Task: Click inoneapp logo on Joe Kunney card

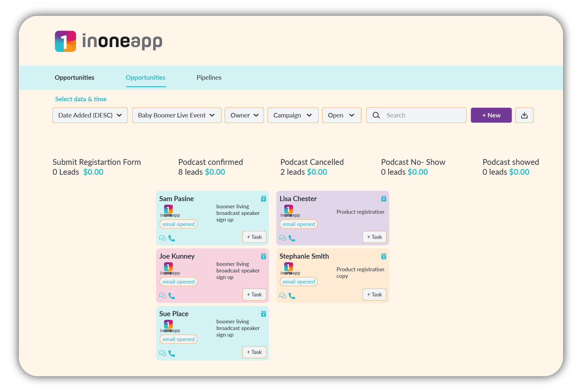Action: tap(170, 269)
